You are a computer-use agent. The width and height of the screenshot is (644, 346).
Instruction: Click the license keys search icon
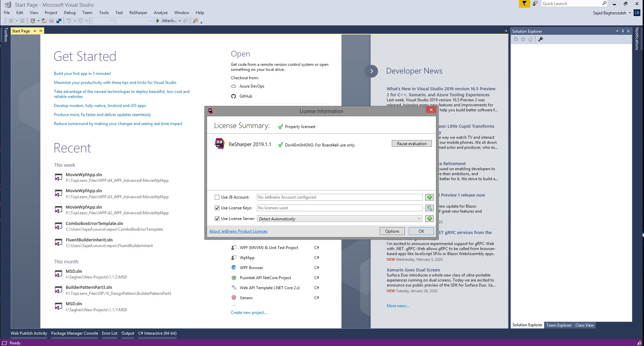(x=430, y=208)
